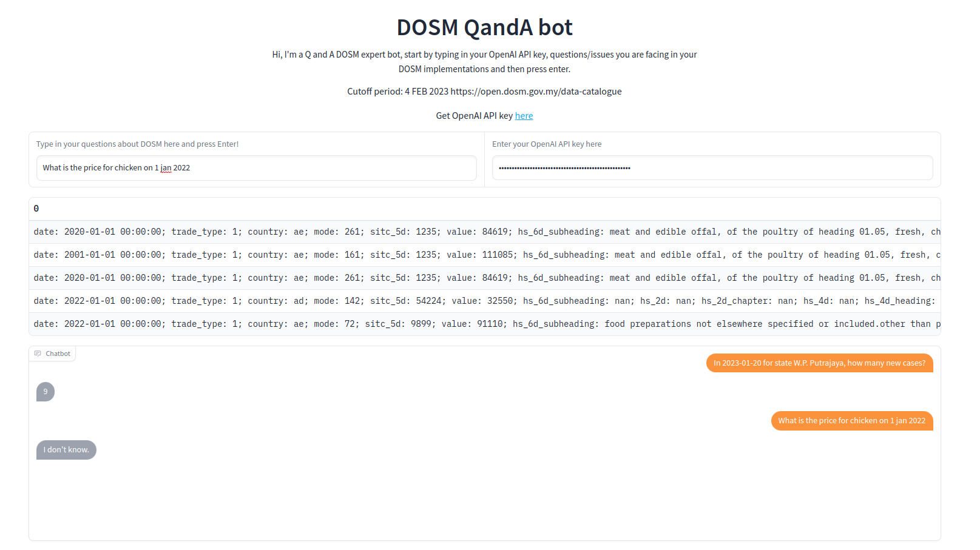Focus the DOSM question input field

tap(256, 168)
